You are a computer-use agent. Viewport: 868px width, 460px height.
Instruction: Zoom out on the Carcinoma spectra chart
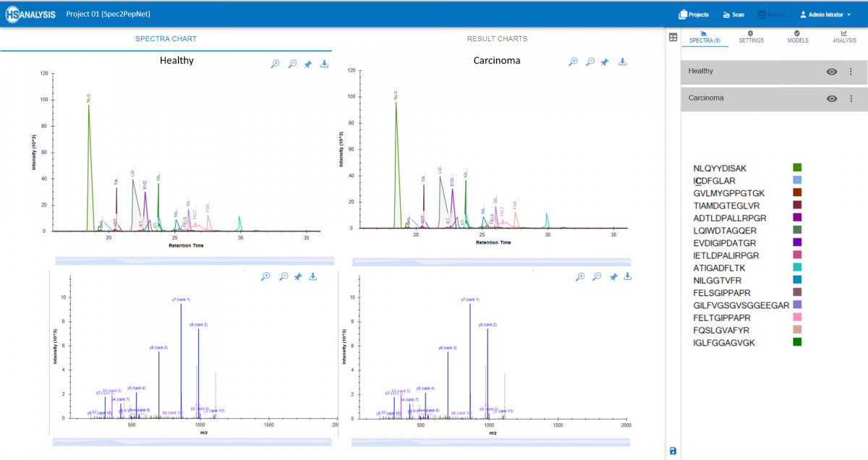(x=590, y=64)
